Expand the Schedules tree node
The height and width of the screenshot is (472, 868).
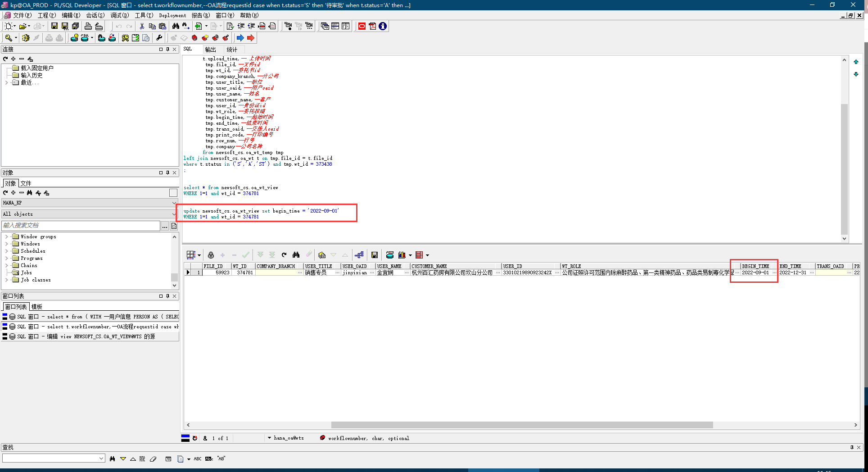coord(6,251)
